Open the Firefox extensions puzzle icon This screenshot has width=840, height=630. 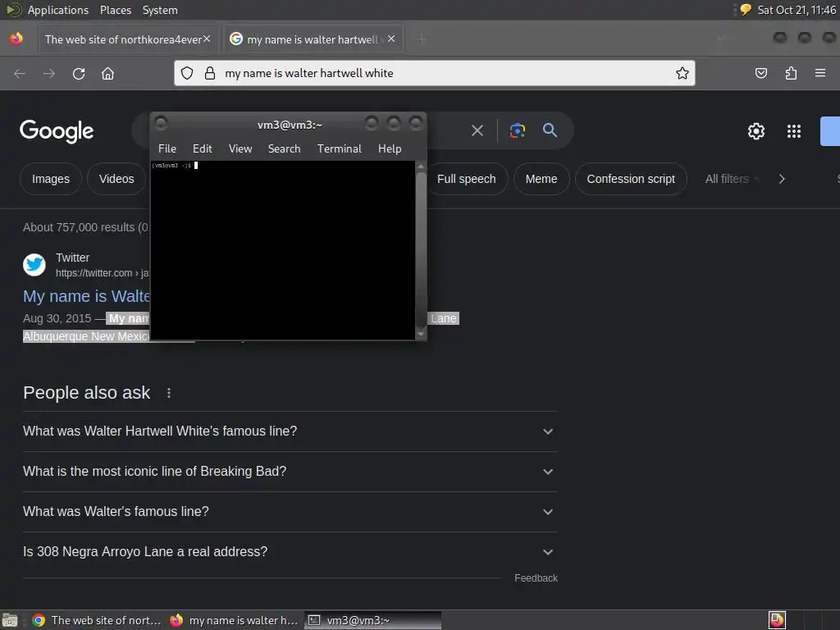pyautogui.click(x=791, y=73)
